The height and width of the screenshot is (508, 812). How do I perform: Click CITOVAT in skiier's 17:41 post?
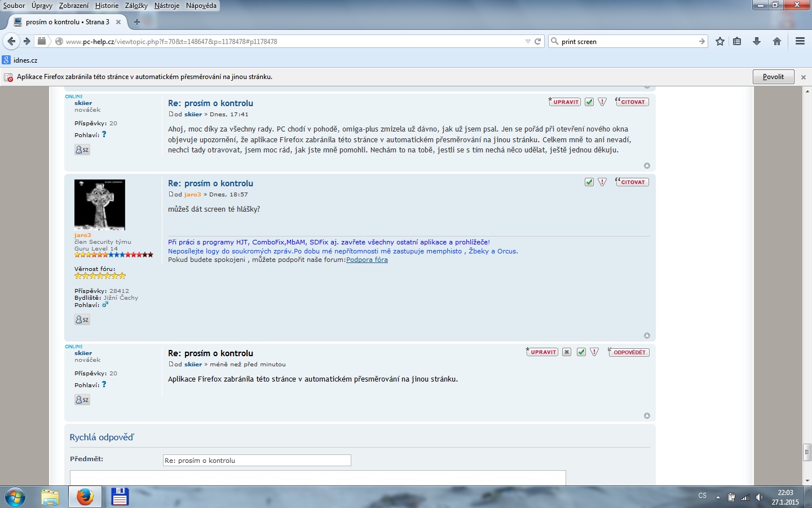[x=632, y=102]
